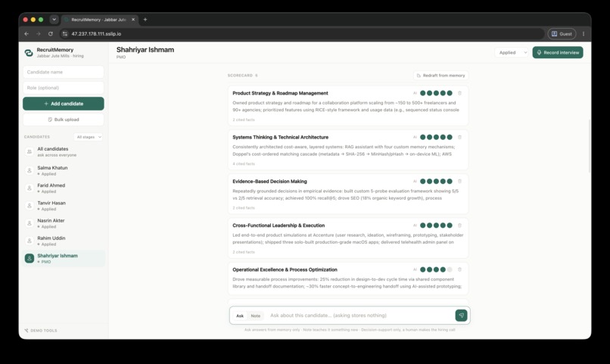The width and height of the screenshot is (610, 364).
Task: Open the site info icon in address bar
Action: click(65, 34)
